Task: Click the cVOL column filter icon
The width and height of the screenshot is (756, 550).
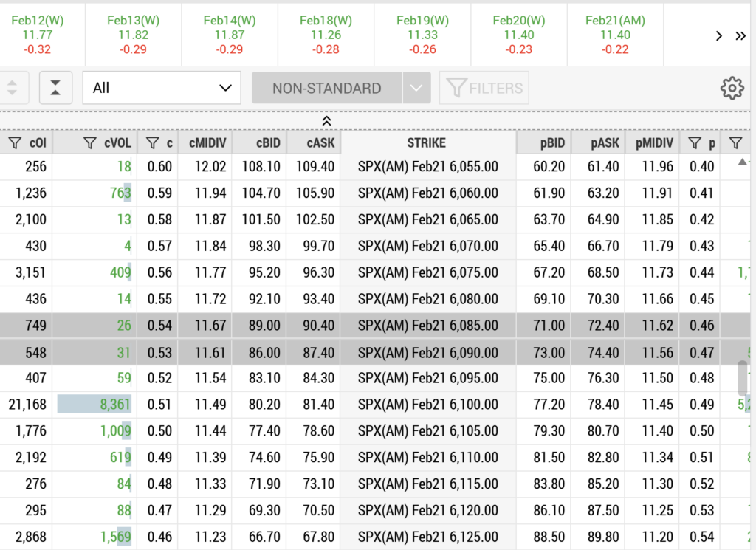Action: pyautogui.click(x=89, y=143)
